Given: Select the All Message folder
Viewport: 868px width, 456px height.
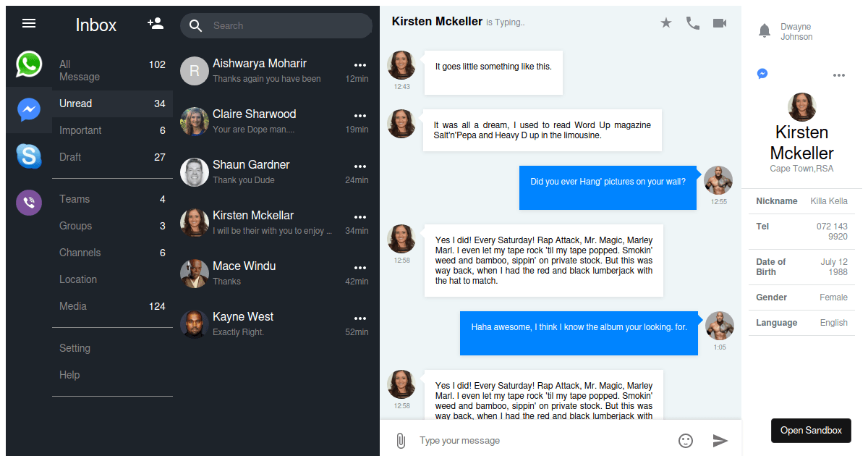Looking at the screenshot, I should [112, 70].
